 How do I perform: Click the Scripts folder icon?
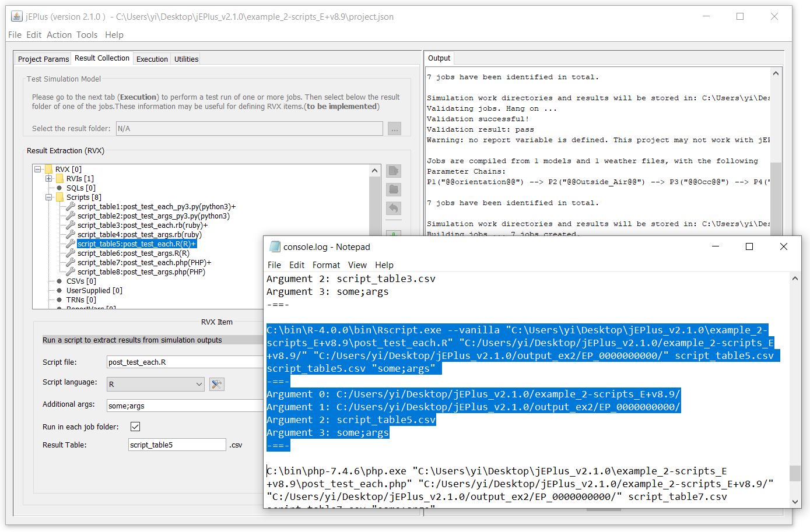pos(59,197)
